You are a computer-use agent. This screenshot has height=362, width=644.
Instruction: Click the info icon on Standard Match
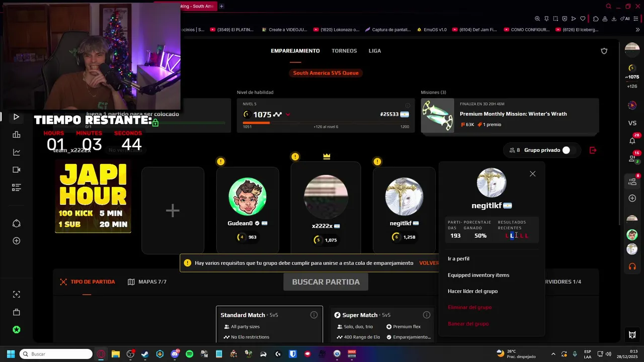click(314, 315)
